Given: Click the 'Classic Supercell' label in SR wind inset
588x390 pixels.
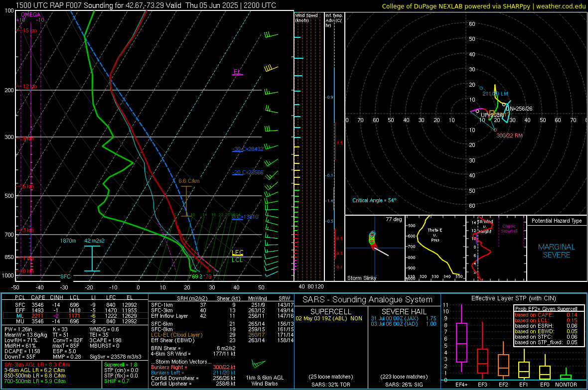Looking at the screenshot, I should [509, 229].
